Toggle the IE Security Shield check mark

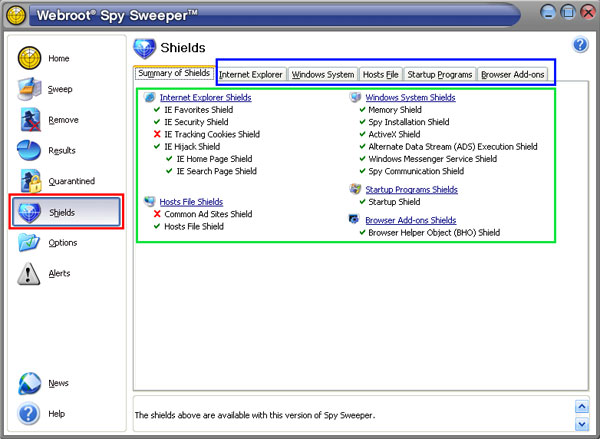click(x=157, y=122)
